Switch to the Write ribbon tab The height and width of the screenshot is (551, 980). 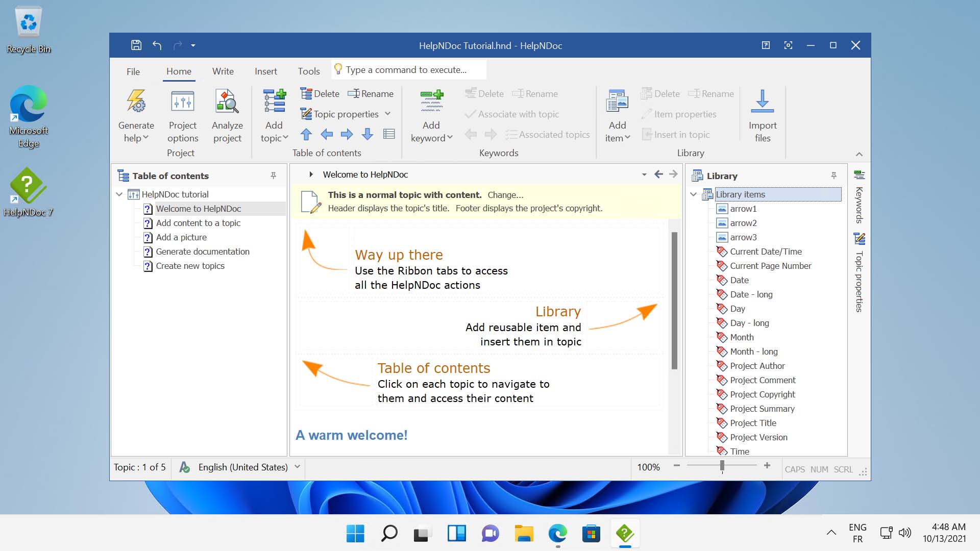(223, 71)
